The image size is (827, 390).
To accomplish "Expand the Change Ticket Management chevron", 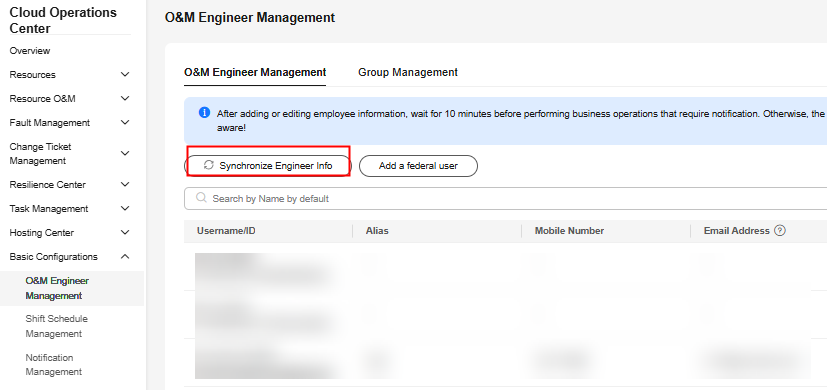I will (125, 154).
